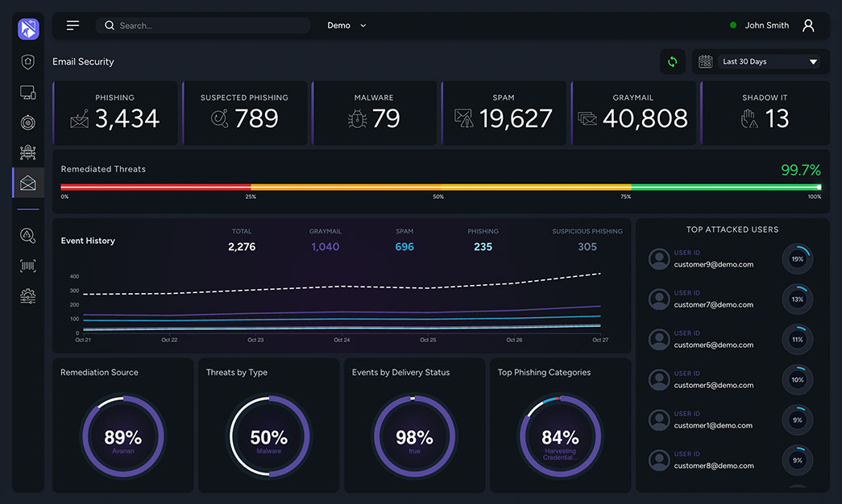Select customer9@demo.com in Top Attacked Users
Screen dimensions: 842x504
click(714, 264)
